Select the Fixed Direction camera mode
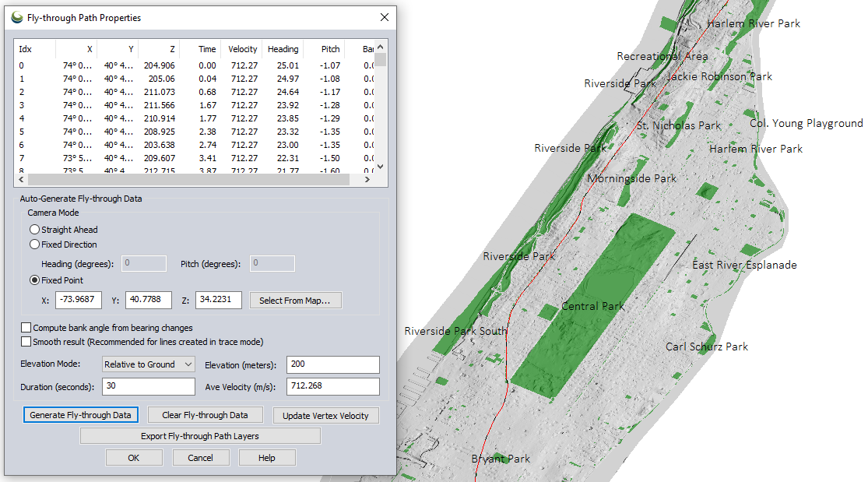Image resolution: width=868 pixels, height=482 pixels. (35, 245)
